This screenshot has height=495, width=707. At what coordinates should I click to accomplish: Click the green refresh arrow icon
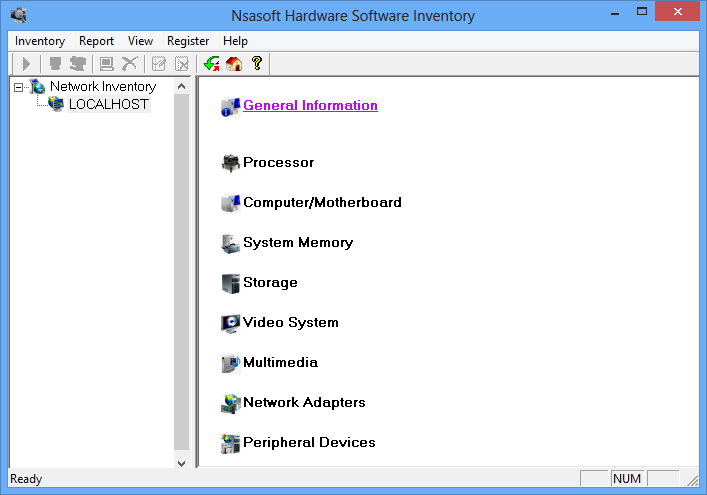211,64
